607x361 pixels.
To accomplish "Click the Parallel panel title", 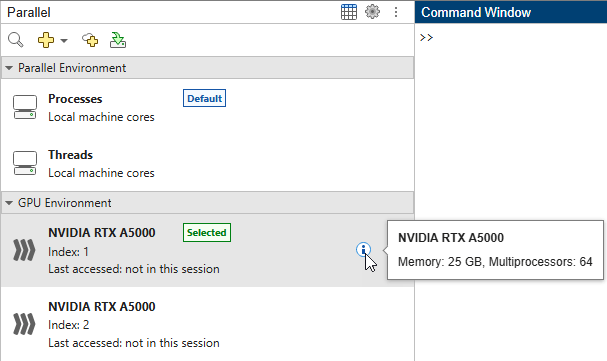I will (x=29, y=12).
